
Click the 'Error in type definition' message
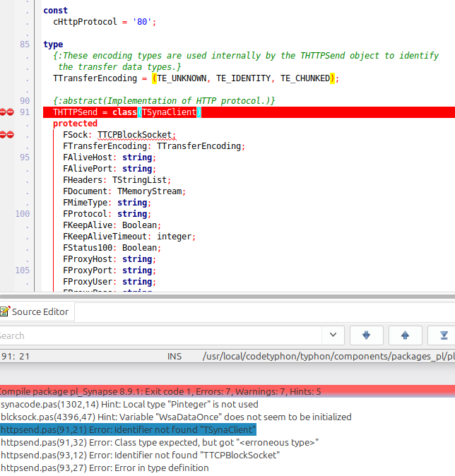(104, 468)
